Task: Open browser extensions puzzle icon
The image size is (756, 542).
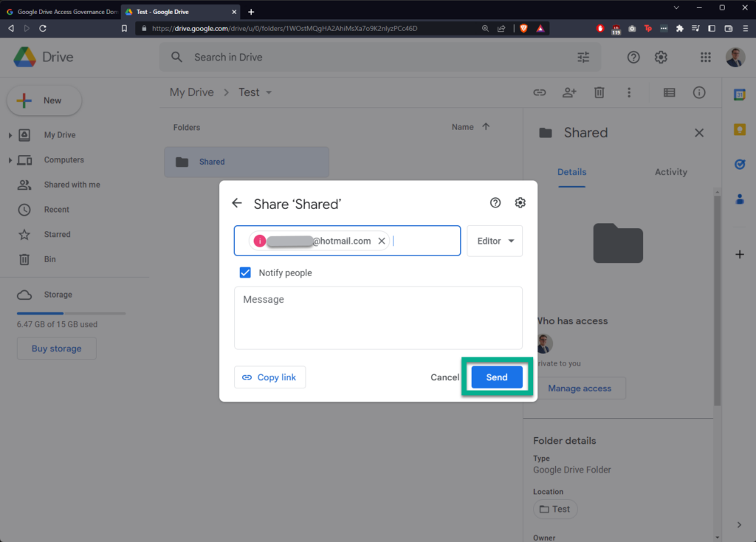Action: [679, 29]
